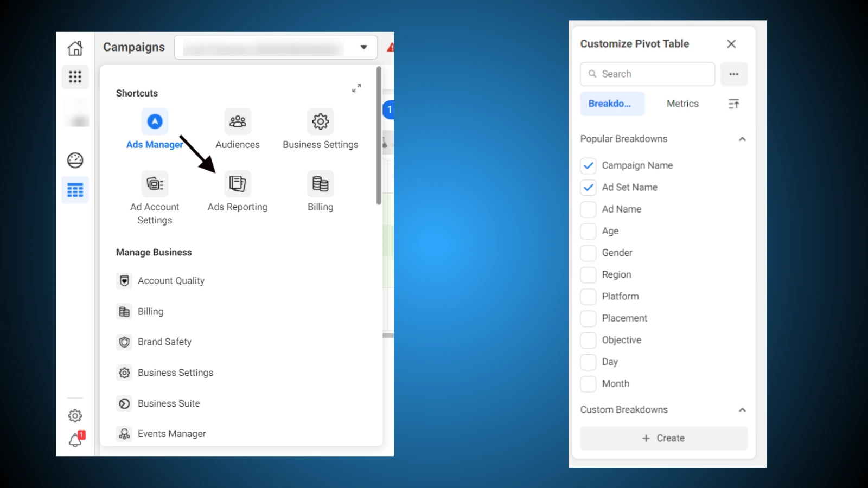The width and height of the screenshot is (868, 488).
Task: Open the sidebar settings gear icon
Action: coord(75,416)
